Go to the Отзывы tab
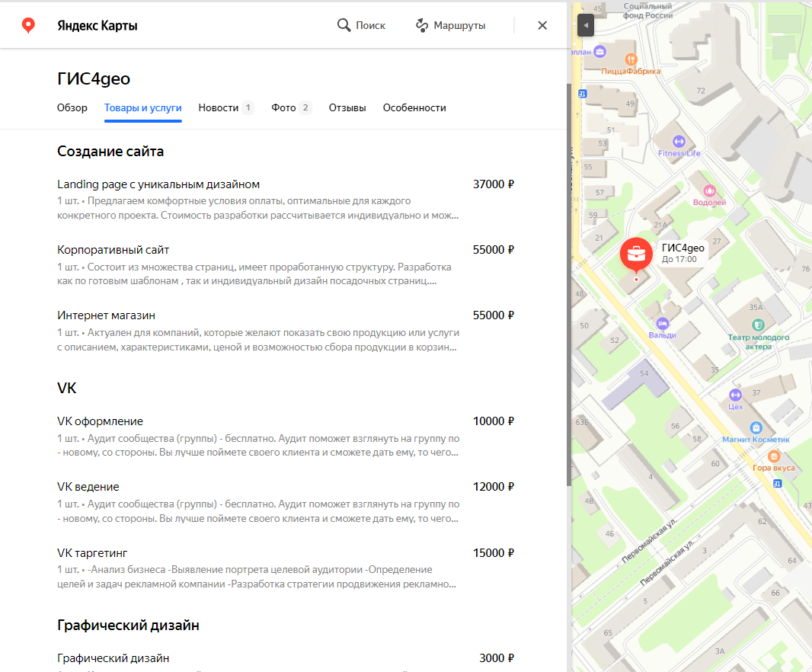The width and height of the screenshot is (812, 672). click(347, 108)
